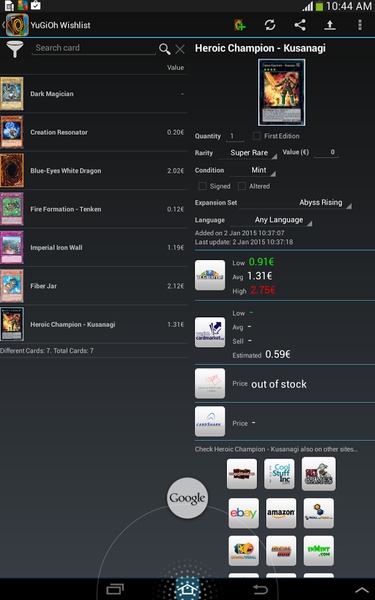The image size is (375, 600).
Task: Open the inMint.com site icon
Action: point(318,551)
